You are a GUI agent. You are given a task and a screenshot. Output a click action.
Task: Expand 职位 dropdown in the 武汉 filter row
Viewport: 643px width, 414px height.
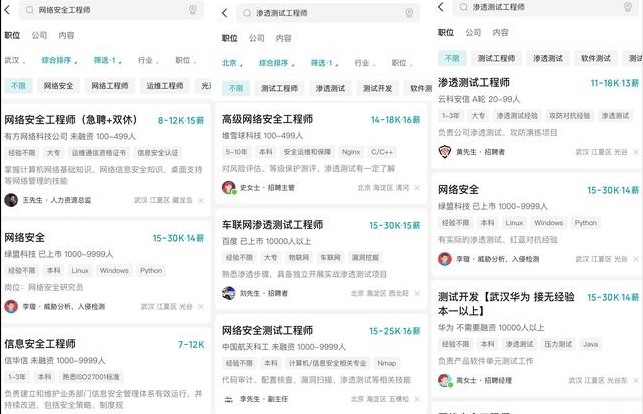pyautogui.click(x=185, y=60)
